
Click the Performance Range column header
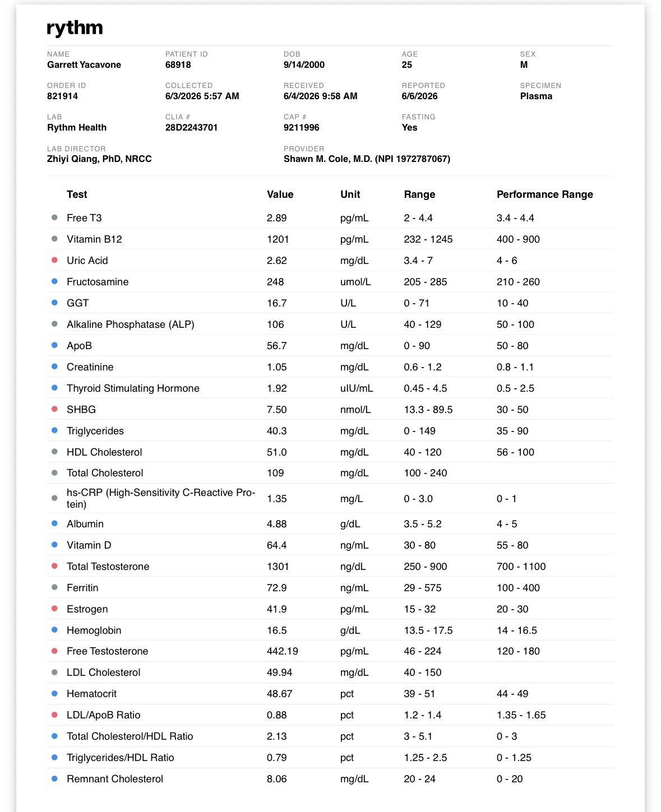coord(545,194)
